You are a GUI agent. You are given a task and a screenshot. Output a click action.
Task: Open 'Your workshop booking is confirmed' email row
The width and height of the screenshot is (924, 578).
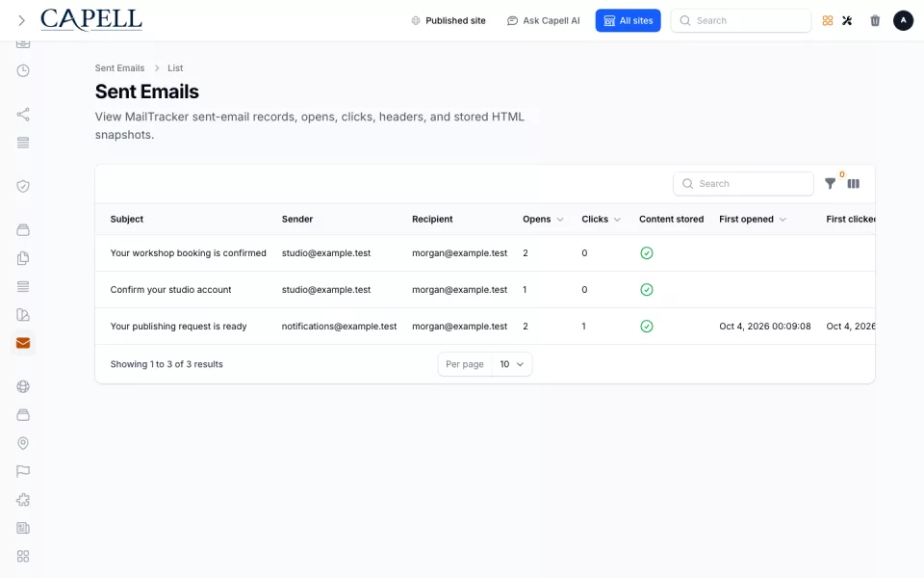coord(484,253)
